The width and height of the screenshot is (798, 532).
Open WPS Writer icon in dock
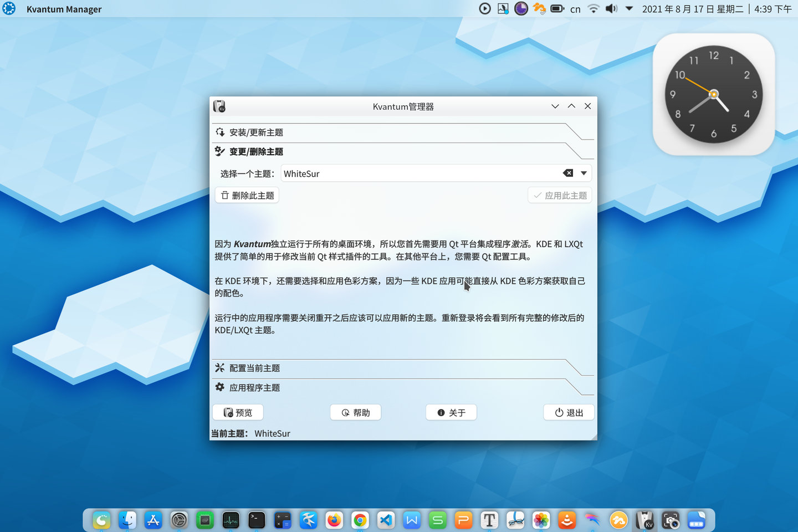pyautogui.click(x=412, y=520)
